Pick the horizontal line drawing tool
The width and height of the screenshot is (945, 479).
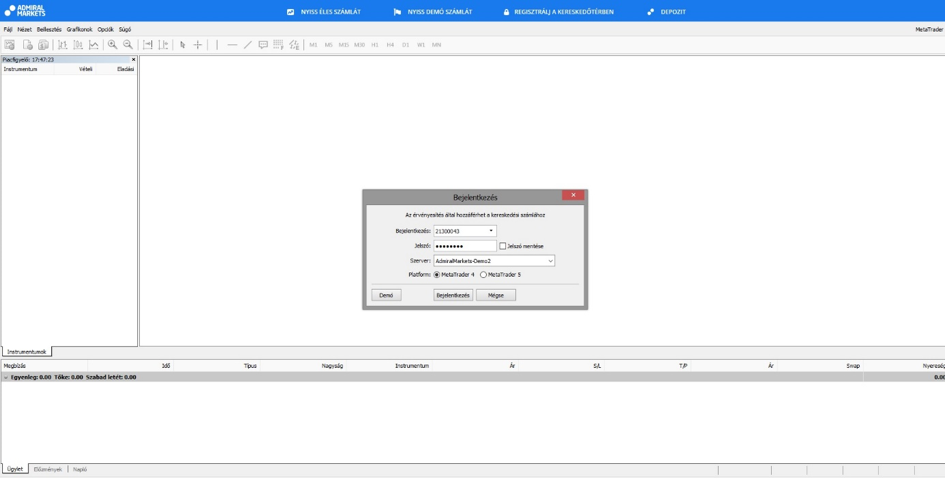(x=232, y=45)
